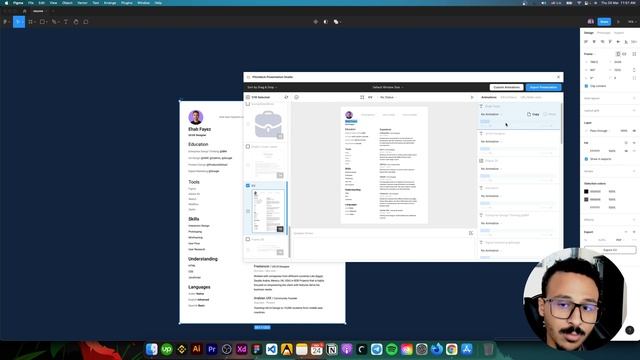Click the Copy animation button
This screenshot has height=360, width=640.
(533, 114)
